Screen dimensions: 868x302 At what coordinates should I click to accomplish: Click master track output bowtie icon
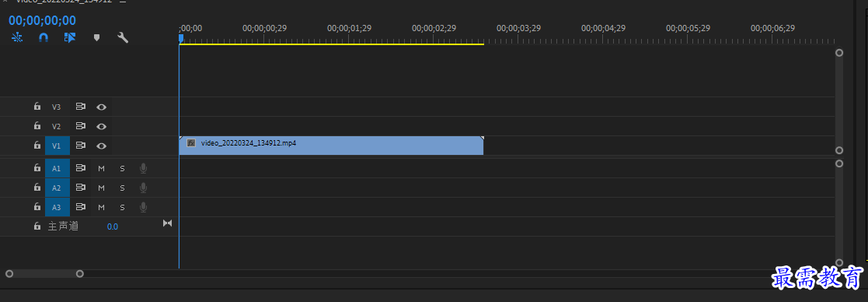pos(167,223)
